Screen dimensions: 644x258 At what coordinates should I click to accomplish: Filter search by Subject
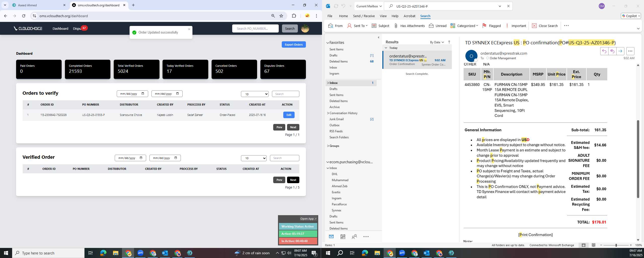tap(380, 26)
